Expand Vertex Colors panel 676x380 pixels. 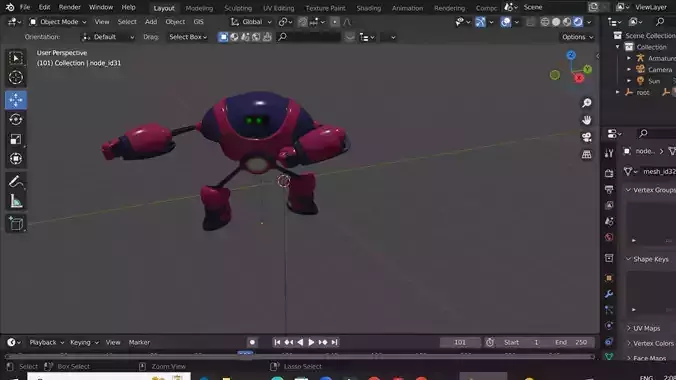pos(628,343)
